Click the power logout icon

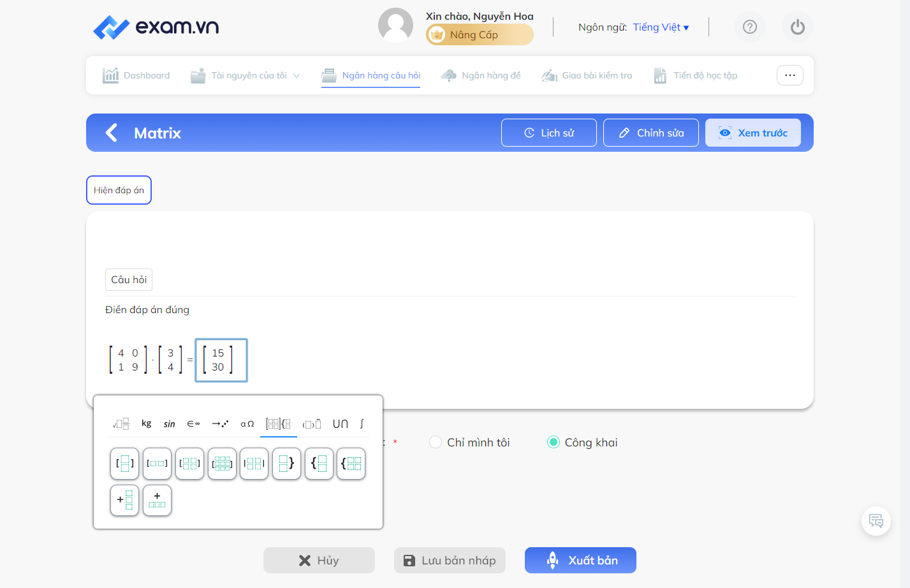(x=798, y=27)
